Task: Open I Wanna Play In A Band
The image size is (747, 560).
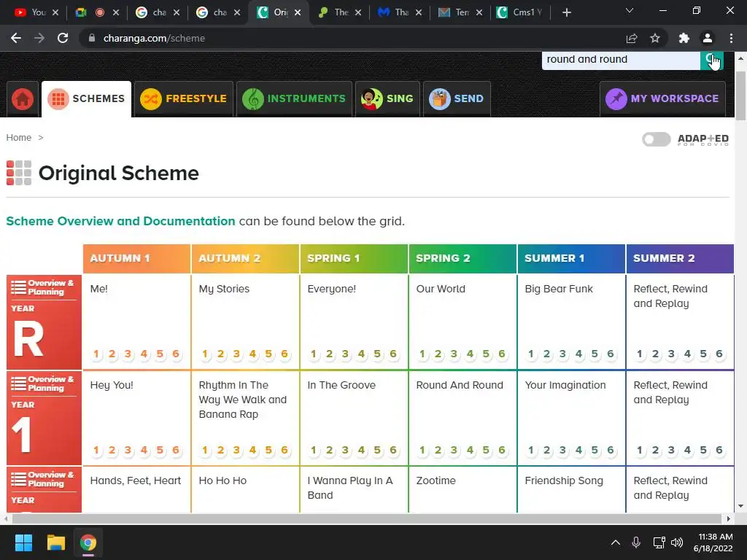Action: 349,488
